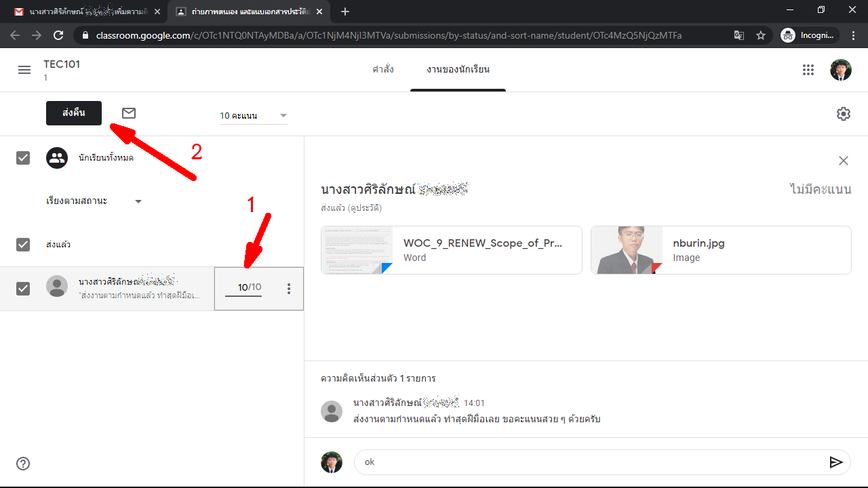Open the main hamburger menu
The height and width of the screenshot is (488, 868).
[24, 70]
